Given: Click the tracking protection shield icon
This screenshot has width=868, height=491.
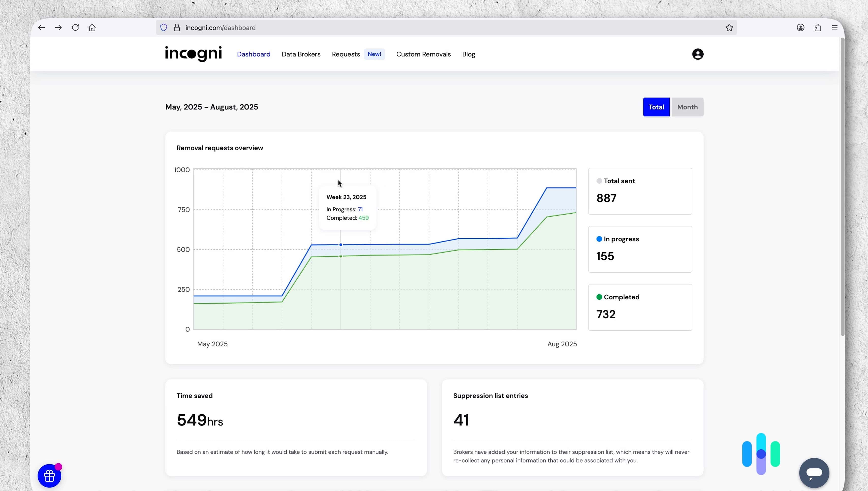Looking at the screenshot, I should click(164, 27).
